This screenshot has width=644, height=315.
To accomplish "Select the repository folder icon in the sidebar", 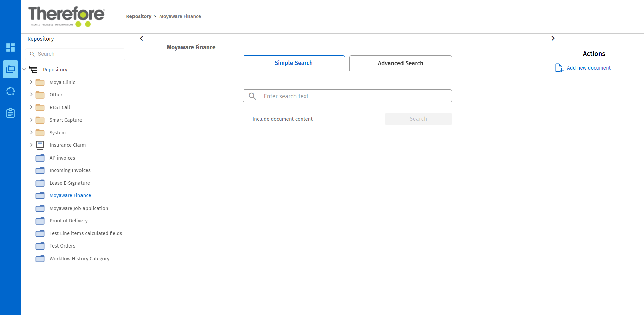I will point(10,70).
